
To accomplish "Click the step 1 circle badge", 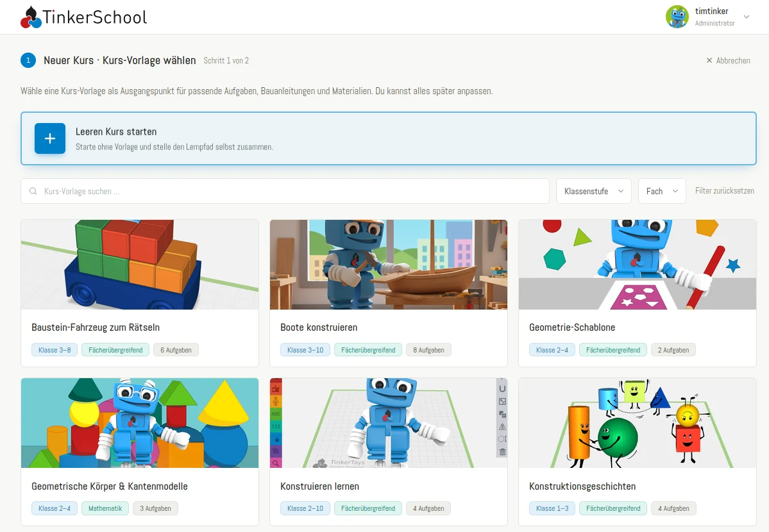I will tap(28, 60).
